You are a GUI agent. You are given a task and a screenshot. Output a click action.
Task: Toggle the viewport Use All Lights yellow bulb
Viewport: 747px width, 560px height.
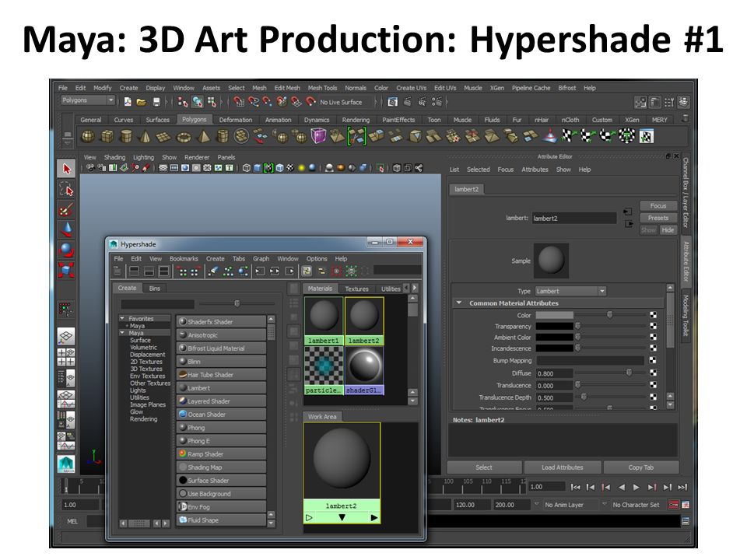[302, 168]
